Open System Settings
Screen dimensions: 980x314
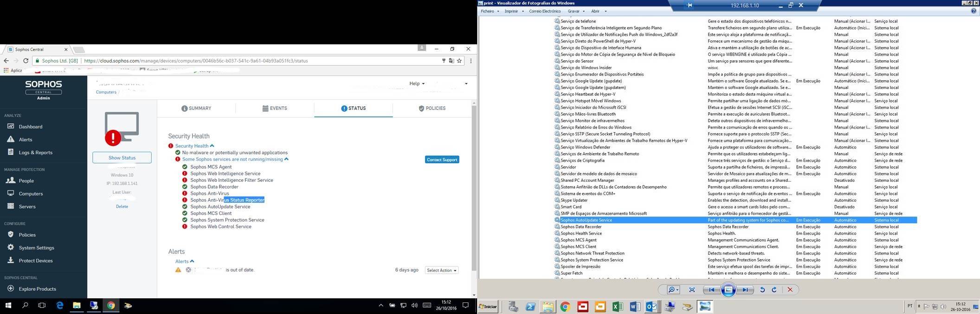point(36,248)
